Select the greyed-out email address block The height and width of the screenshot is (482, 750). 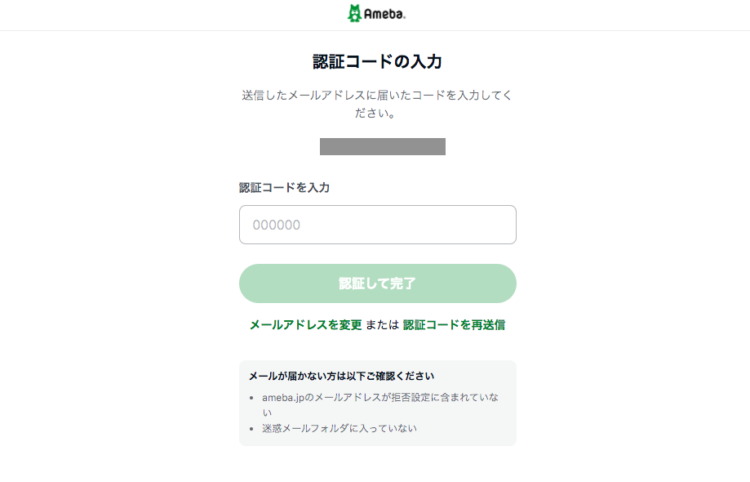[383, 146]
